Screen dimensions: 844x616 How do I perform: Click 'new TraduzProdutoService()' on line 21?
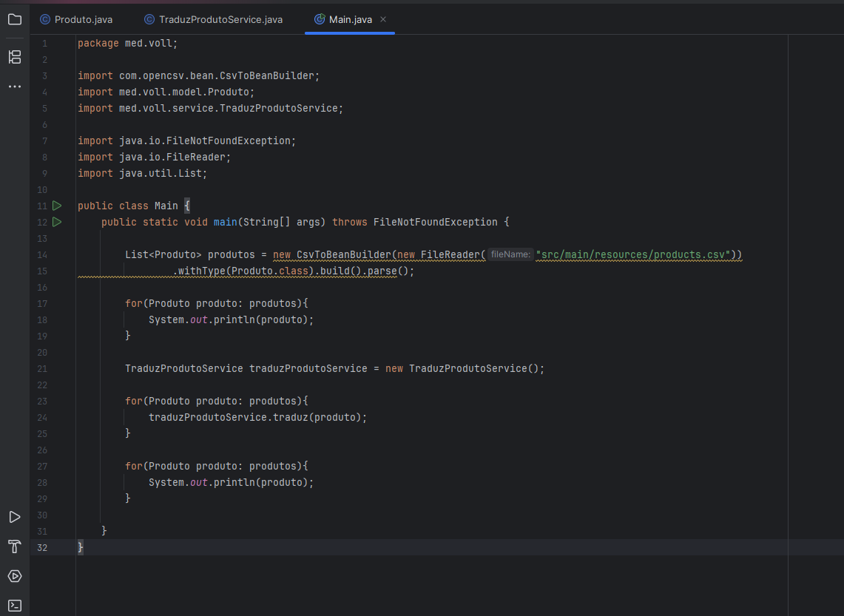coord(462,368)
